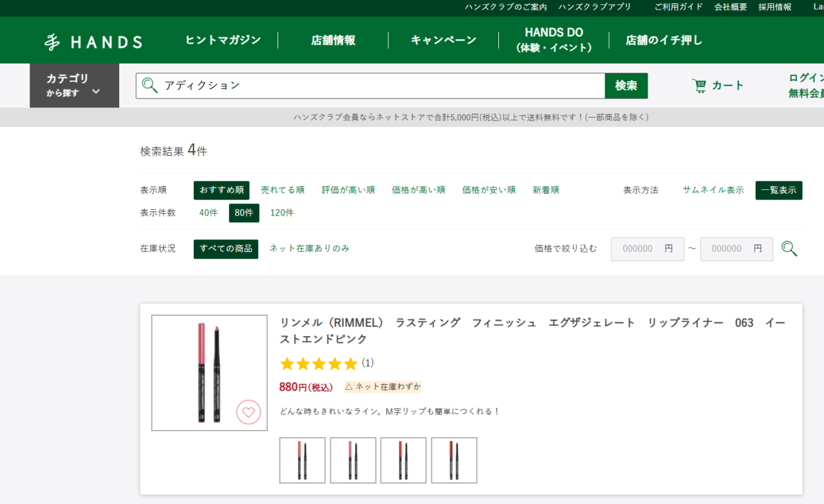Image resolution: width=824 pixels, height=504 pixels.
Task: Show 40件 per page
Action: click(209, 213)
